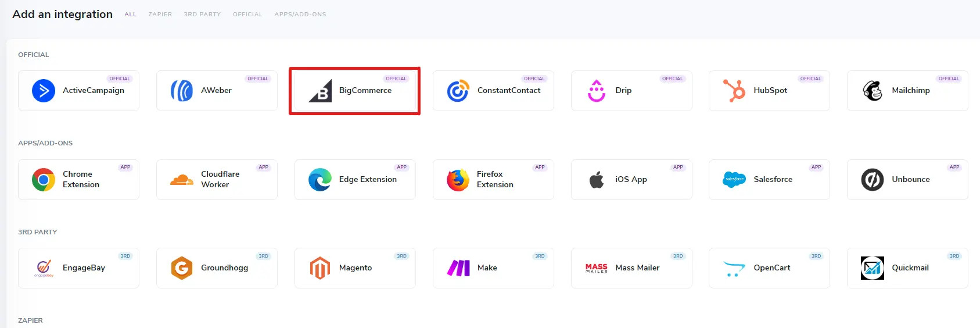Click the Unbounce logo icon
The image size is (980, 328).
873,180
